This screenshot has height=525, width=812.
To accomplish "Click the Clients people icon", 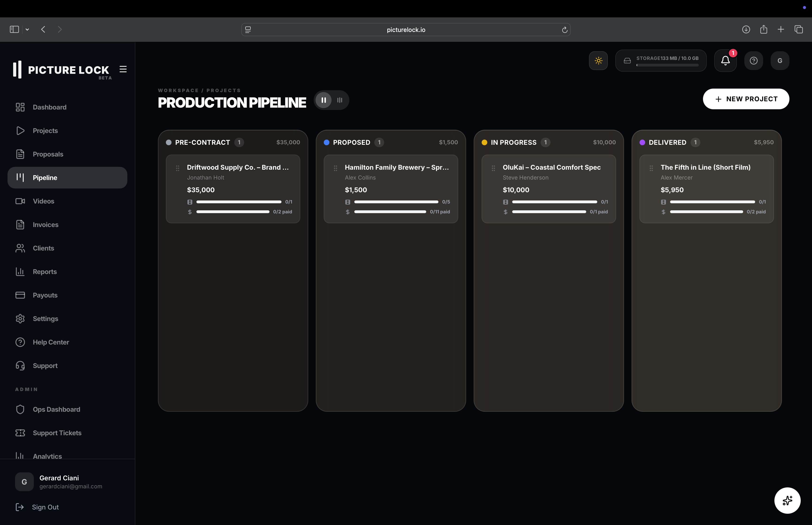I will point(20,248).
